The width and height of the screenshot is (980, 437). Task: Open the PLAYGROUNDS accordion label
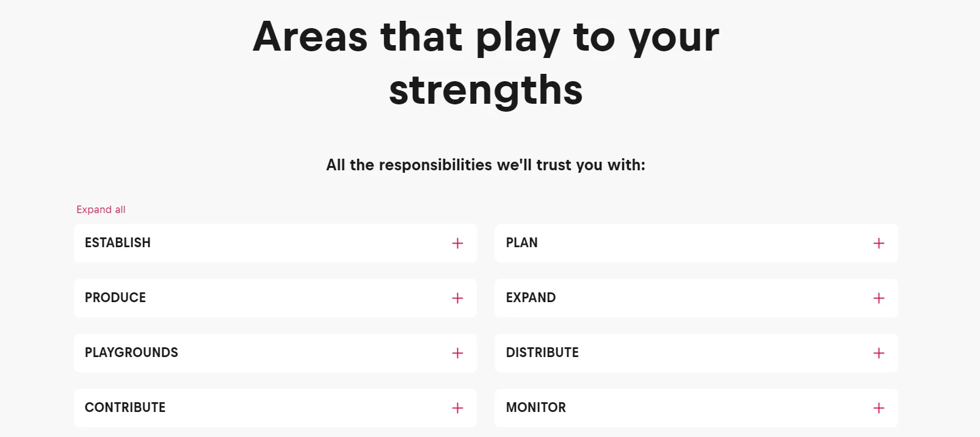(131, 353)
